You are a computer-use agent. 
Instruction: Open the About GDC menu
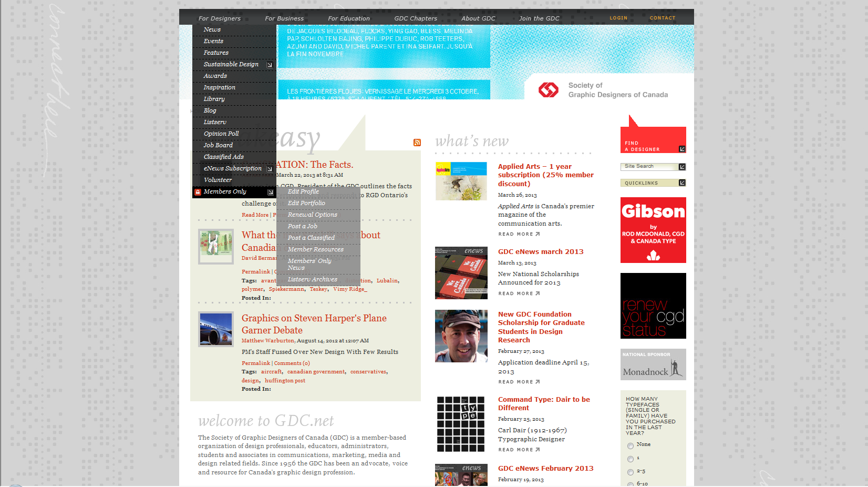click(x=478, y=18)
